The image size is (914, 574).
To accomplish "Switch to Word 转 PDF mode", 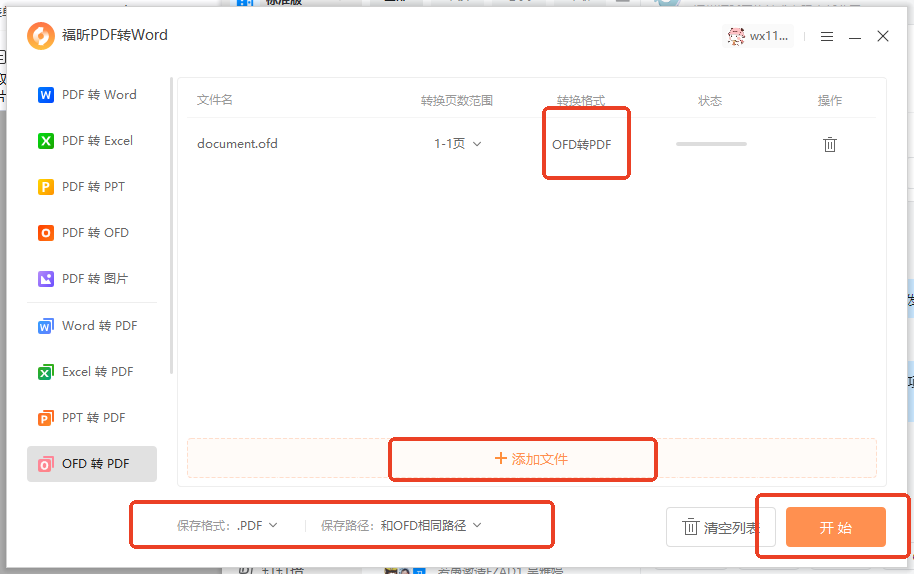I will pos(92,326).
